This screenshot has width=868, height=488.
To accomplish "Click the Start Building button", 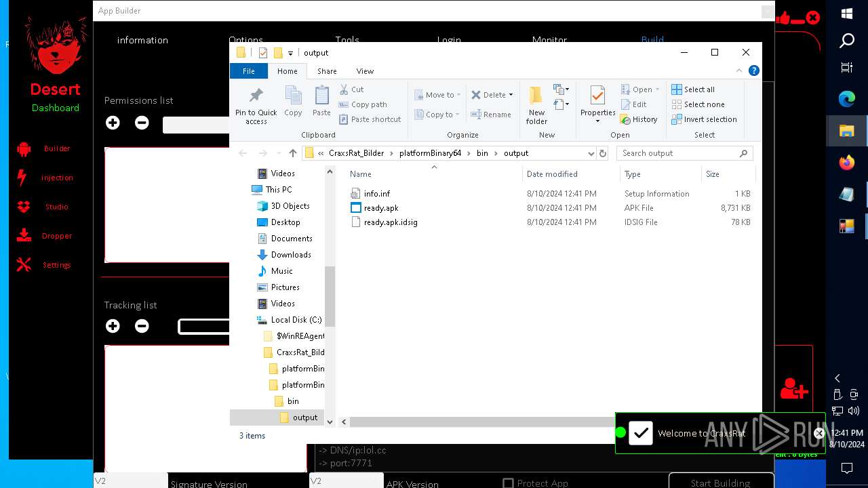I will tap(720, 481).
